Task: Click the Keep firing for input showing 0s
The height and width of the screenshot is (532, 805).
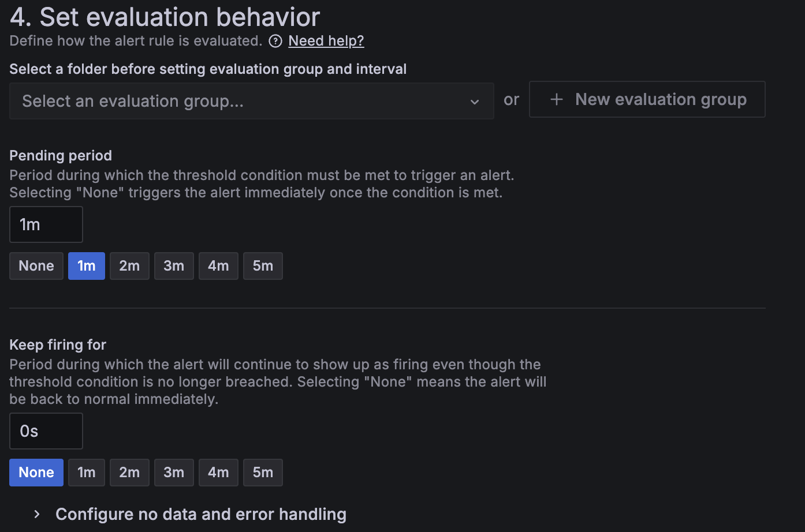Action: pyautogui.click(x=46, y=431)
